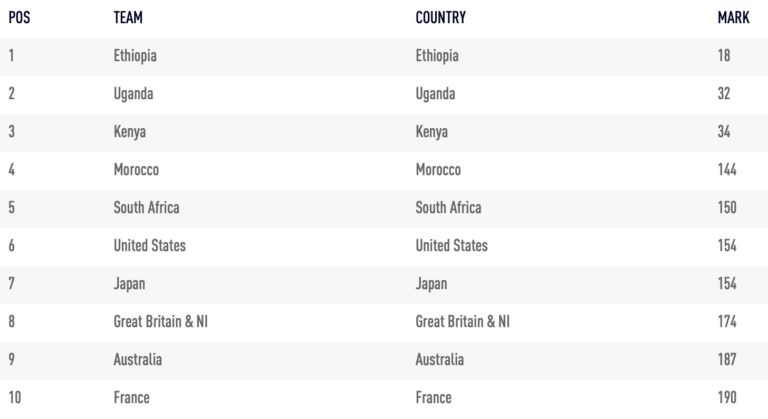This screenshot has height=419, width=768.
Task: Click France's mark of 190
Action: [x=727, y=398]
